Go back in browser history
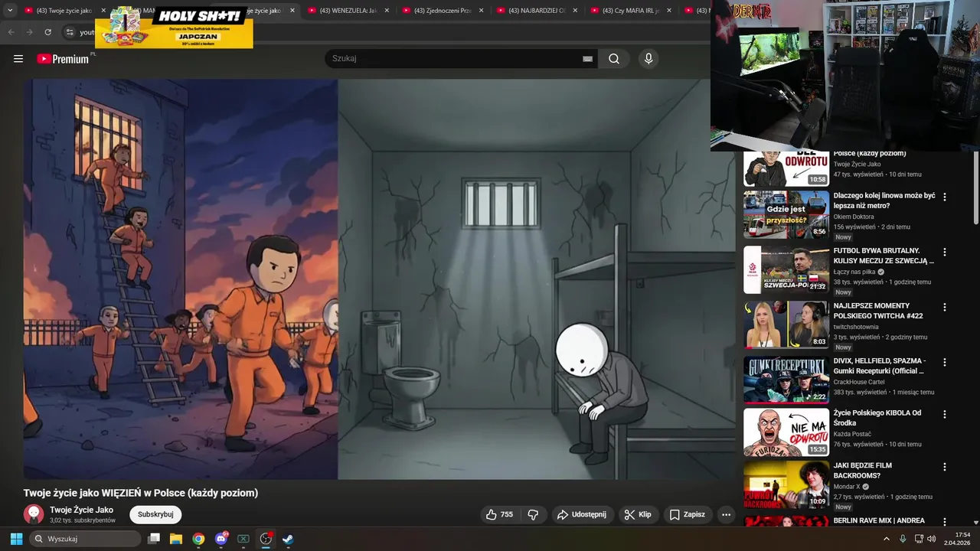Screen dimensions: 980x551 tap(11, 32)
